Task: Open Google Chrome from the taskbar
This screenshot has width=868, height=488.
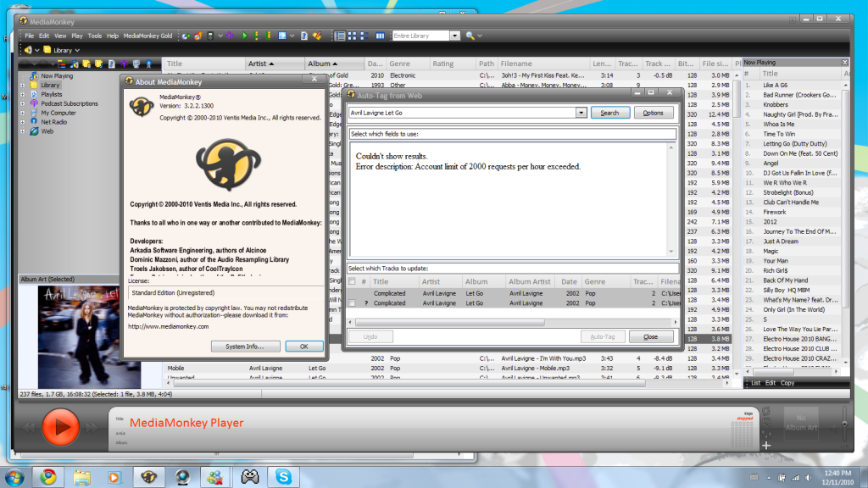Action: point(48,477)
